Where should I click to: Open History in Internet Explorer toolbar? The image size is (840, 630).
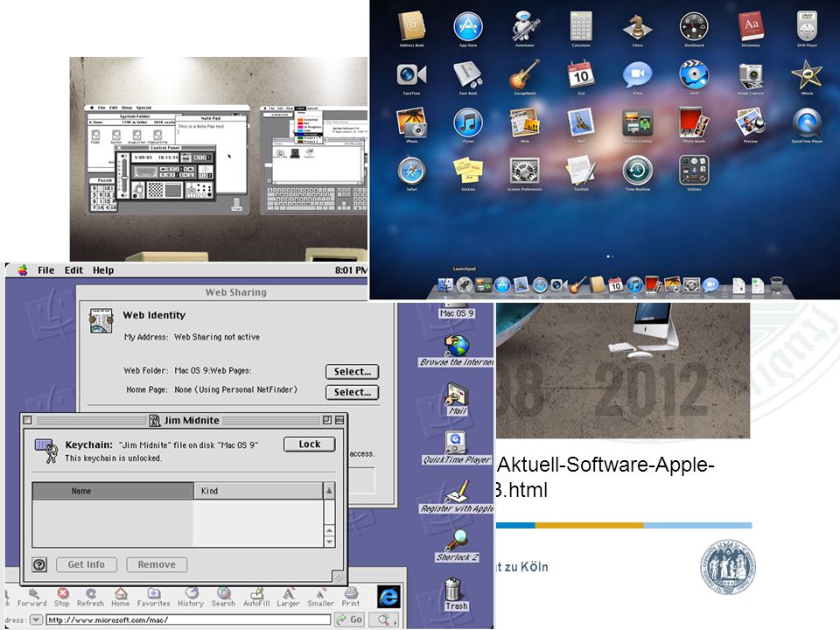point(191,597)
